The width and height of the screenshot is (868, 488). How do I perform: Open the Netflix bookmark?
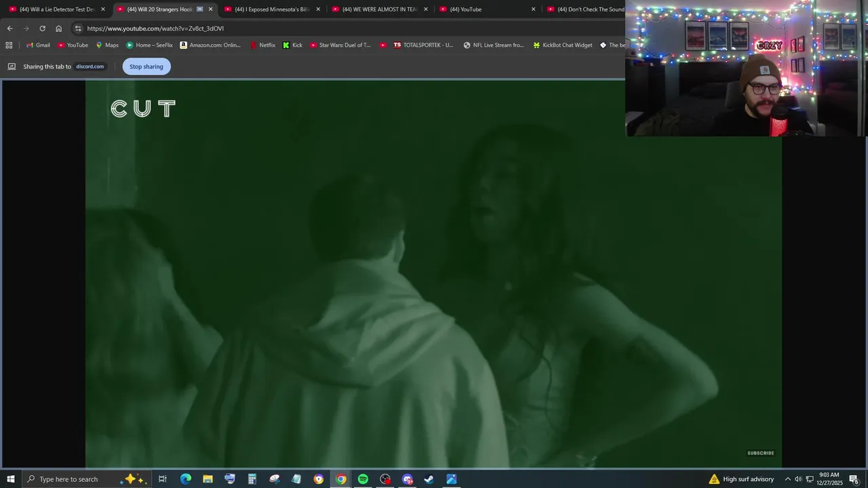coord(262,45)
